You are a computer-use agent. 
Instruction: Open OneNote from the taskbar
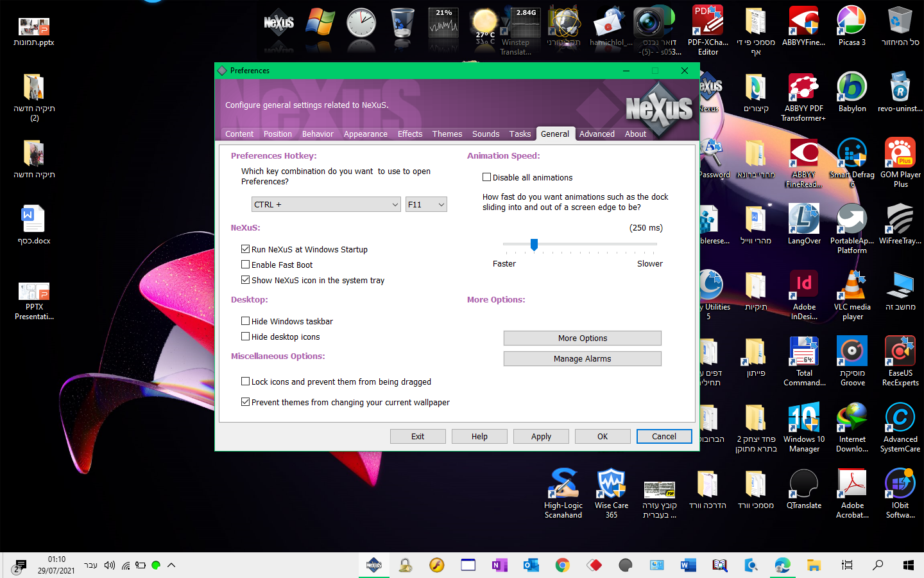(x=500, y=565)
